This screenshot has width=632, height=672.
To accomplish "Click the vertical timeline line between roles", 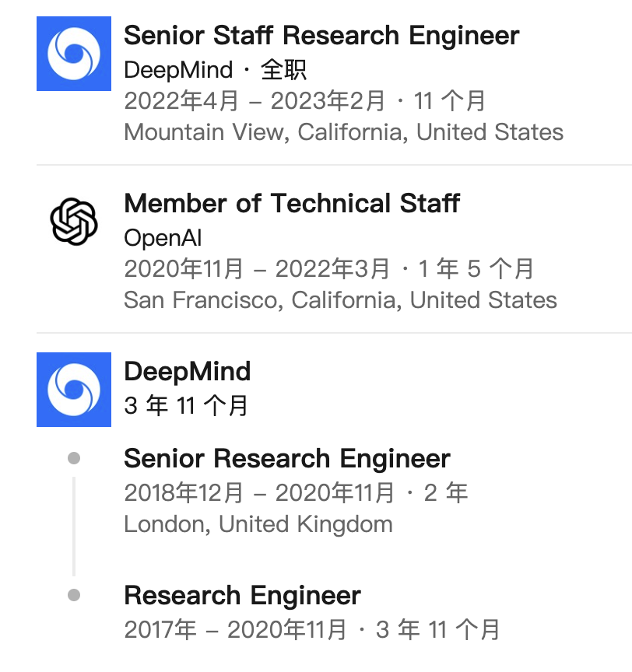I will point(74,527).
